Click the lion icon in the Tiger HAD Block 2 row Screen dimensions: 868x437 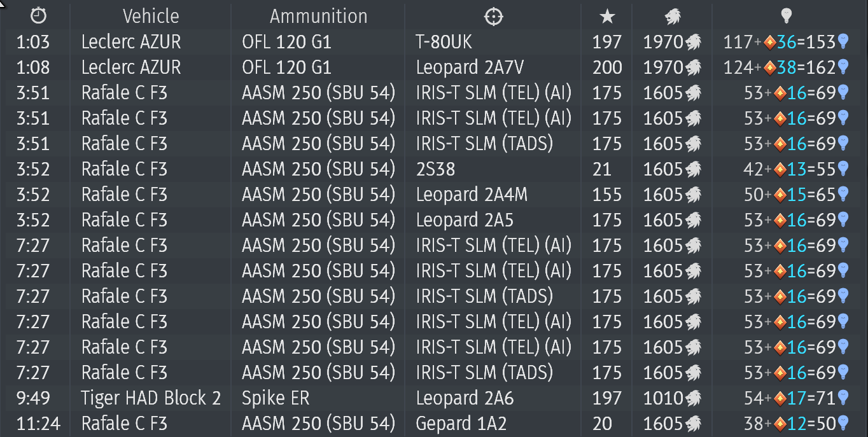tap(693, 398)
